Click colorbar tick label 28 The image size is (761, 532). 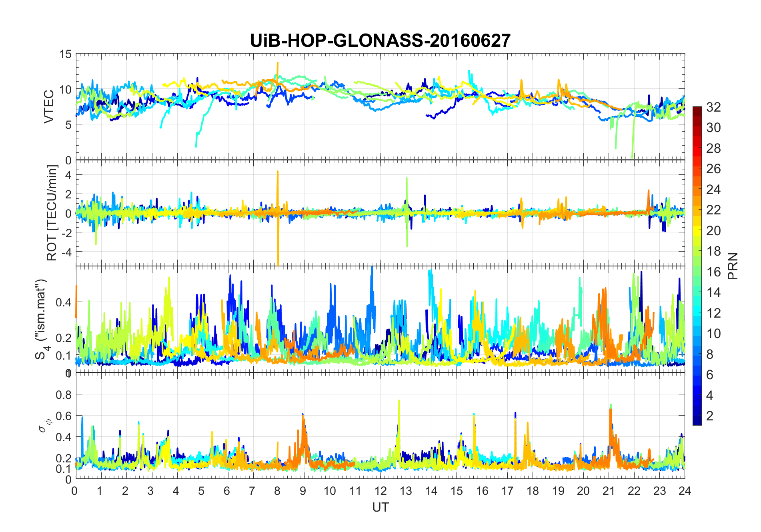click(x=713, y=148)
